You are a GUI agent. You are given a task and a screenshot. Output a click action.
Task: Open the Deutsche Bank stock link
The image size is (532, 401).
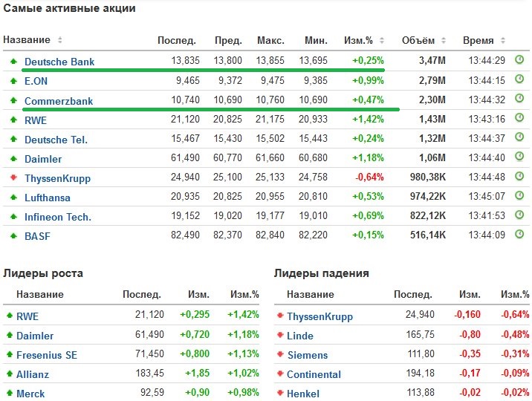coord(59,62)
